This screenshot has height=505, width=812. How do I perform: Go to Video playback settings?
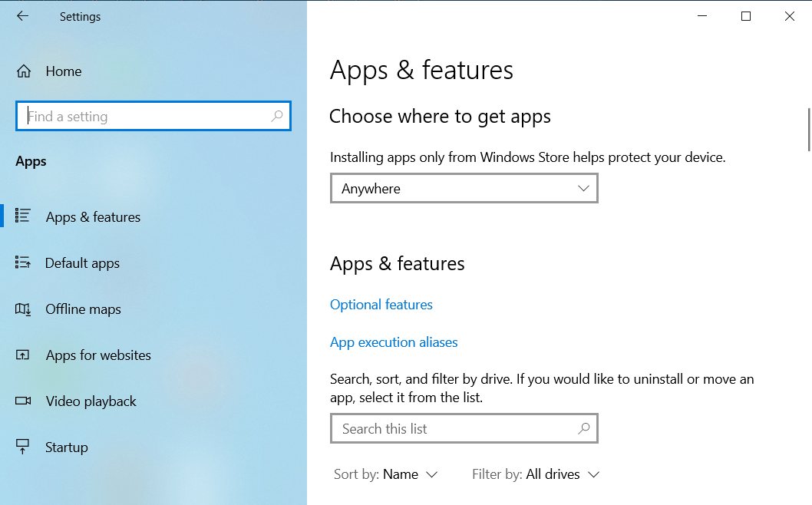click(91, 401)
